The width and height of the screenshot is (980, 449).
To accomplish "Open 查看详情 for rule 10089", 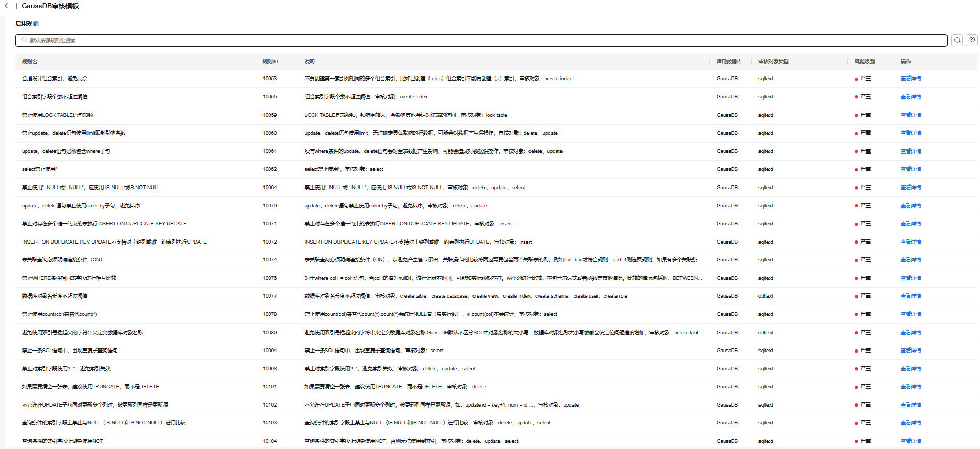I will click(x=910, y=333).
